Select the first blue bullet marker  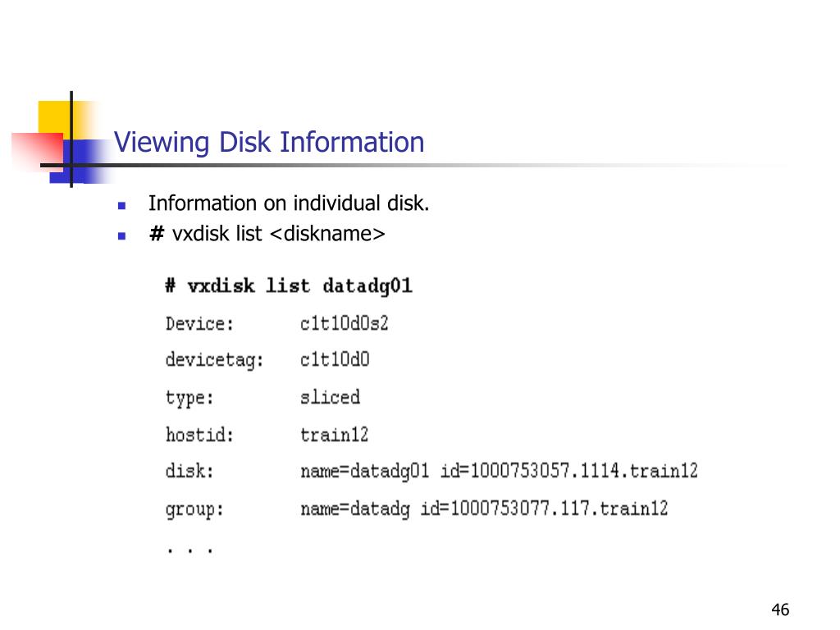tap(121, 205)
